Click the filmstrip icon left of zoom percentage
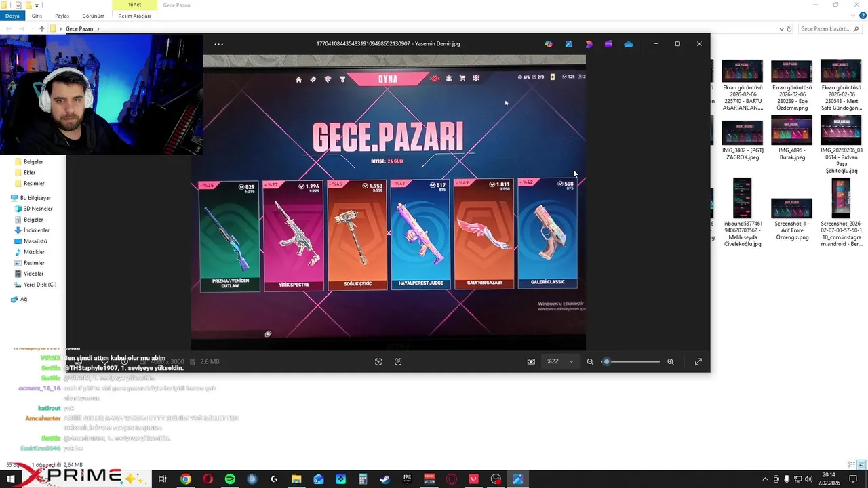Image resolution: width=868 pixels, height=488 pixels. [531, 362]
